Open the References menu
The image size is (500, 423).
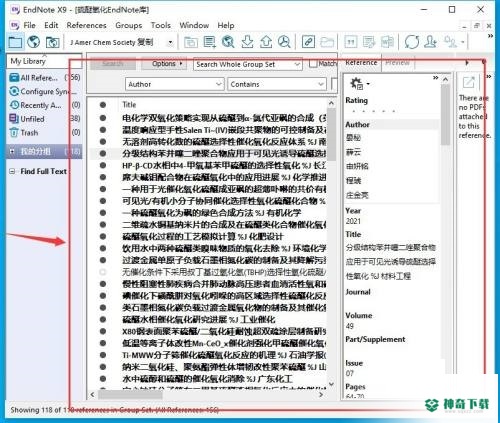86,25
